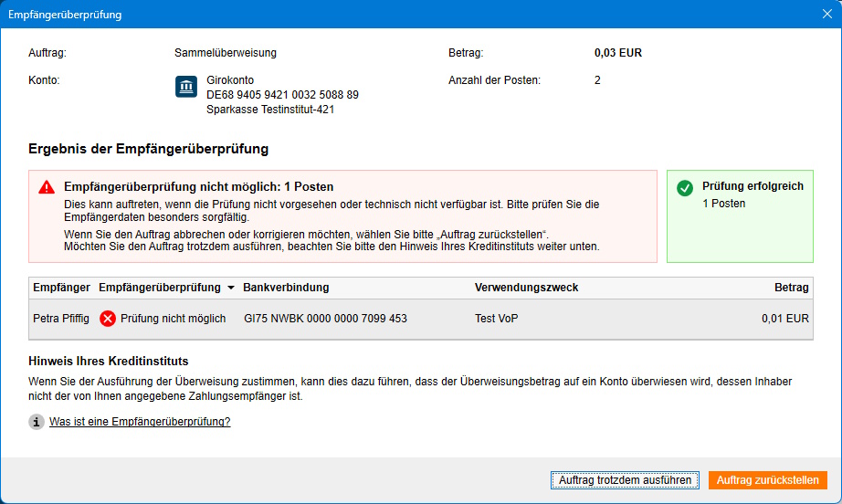Select the red Empfängerüberprüfung nicht möglich panel
842x504 pixels.
pos(342,216)
